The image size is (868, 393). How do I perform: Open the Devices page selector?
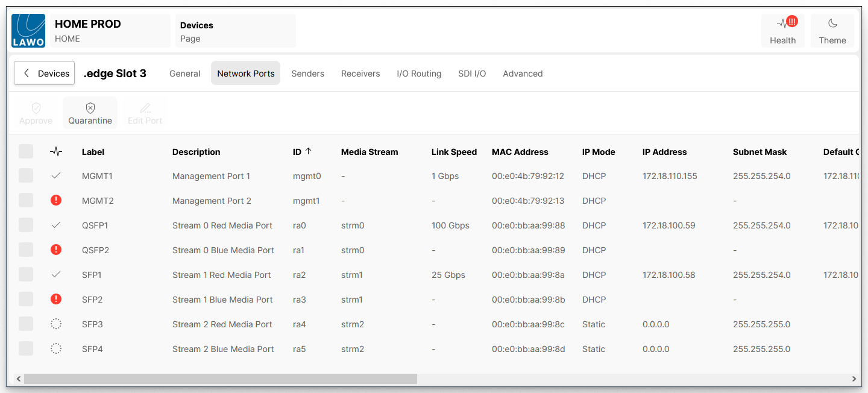[x=235, y=31]
